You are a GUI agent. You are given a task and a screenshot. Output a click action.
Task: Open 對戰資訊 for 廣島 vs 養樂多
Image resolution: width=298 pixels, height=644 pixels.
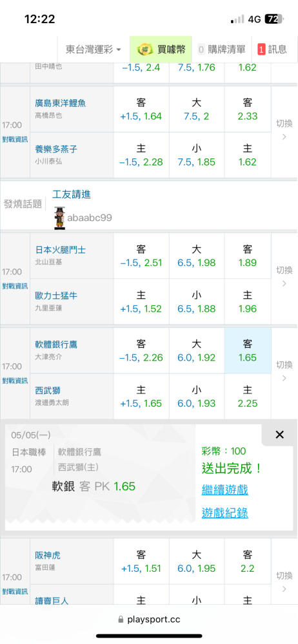tap(15, 139)
